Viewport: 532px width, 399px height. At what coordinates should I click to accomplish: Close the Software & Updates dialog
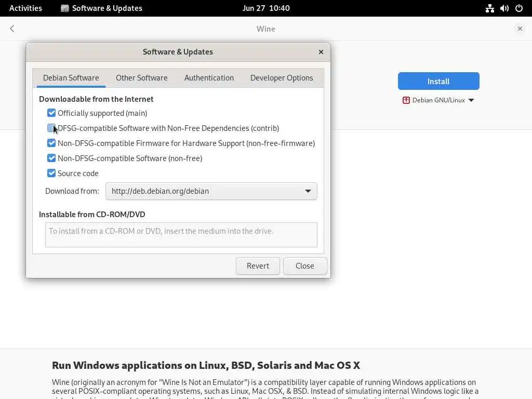coord(321,52)
